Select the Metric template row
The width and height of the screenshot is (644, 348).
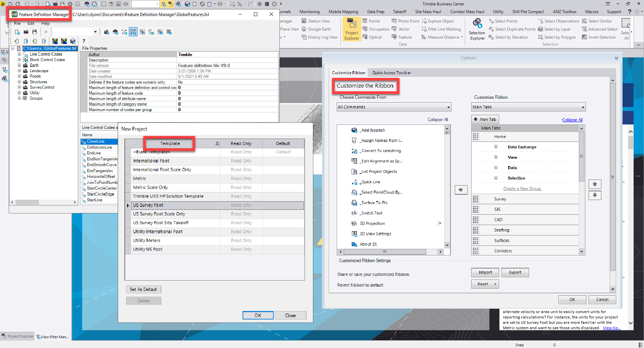click(215, 179)
